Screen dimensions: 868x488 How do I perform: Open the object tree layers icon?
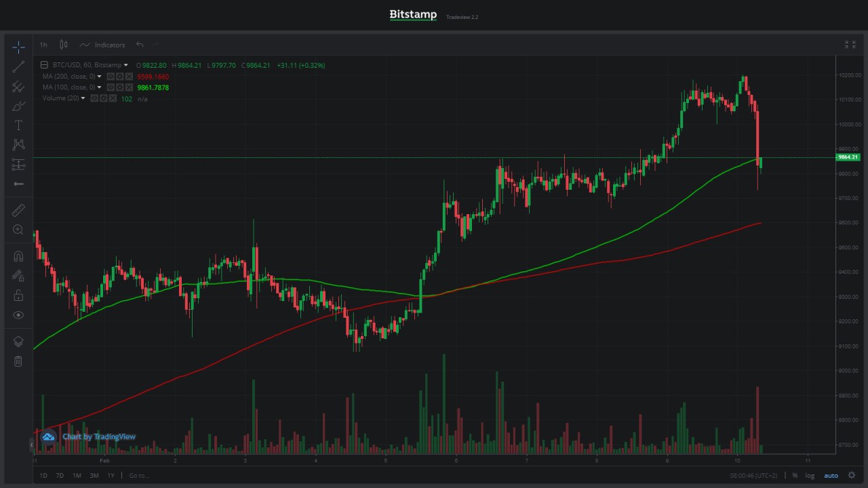coord(18,342)
